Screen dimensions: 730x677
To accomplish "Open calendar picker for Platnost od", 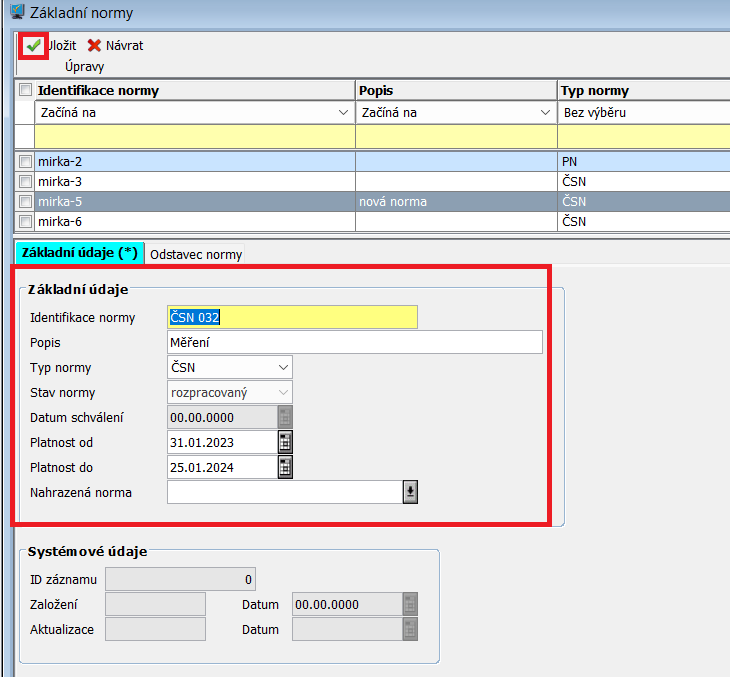I will [285, 442].
